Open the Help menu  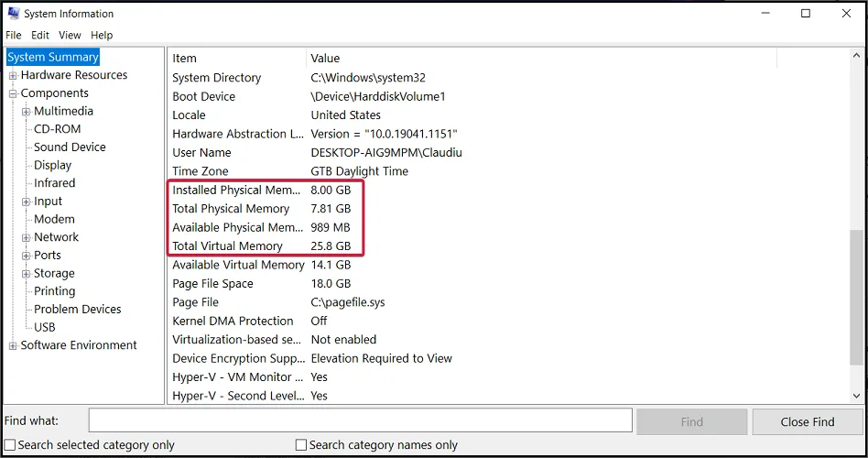(102, 35)
